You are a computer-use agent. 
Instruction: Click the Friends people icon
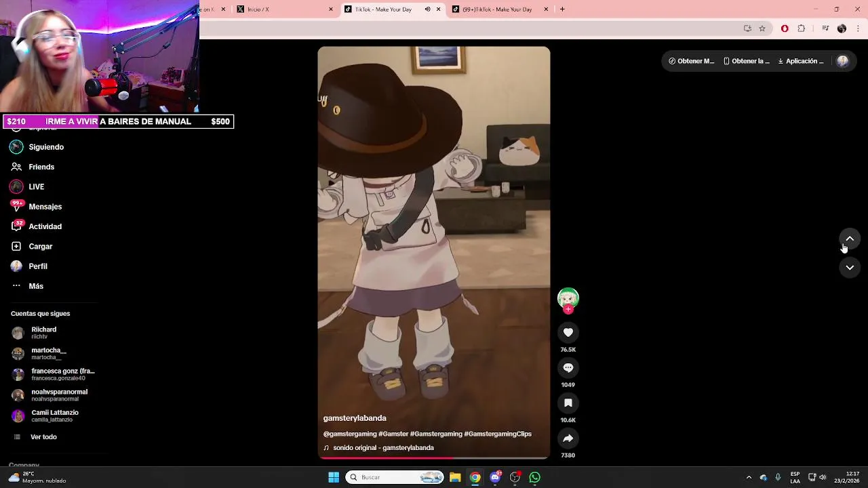(x=16, y=167)
